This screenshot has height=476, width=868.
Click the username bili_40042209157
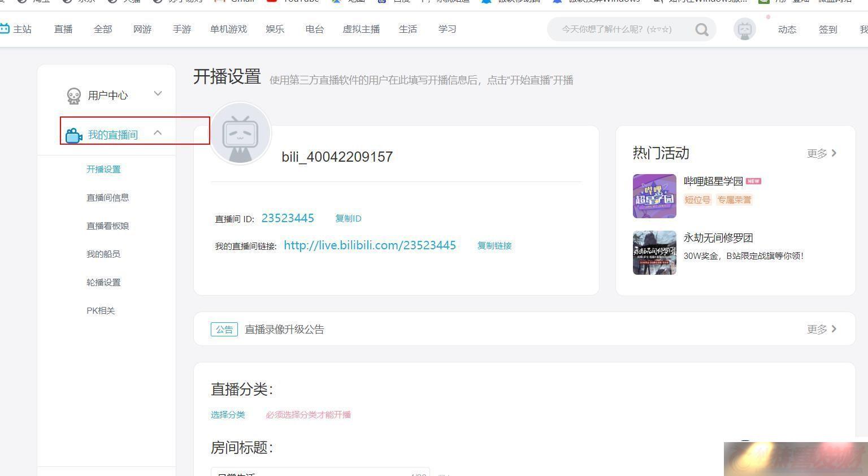[337, 157]
